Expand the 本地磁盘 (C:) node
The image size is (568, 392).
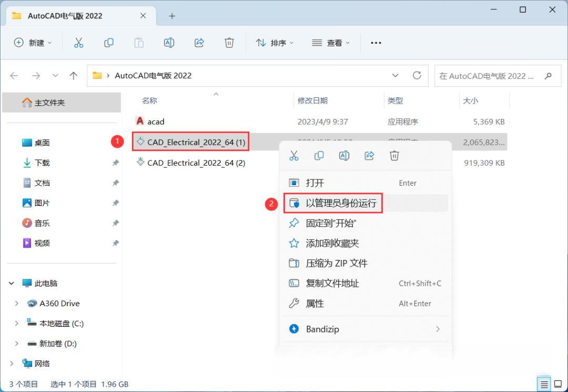(x=16, y=323)
